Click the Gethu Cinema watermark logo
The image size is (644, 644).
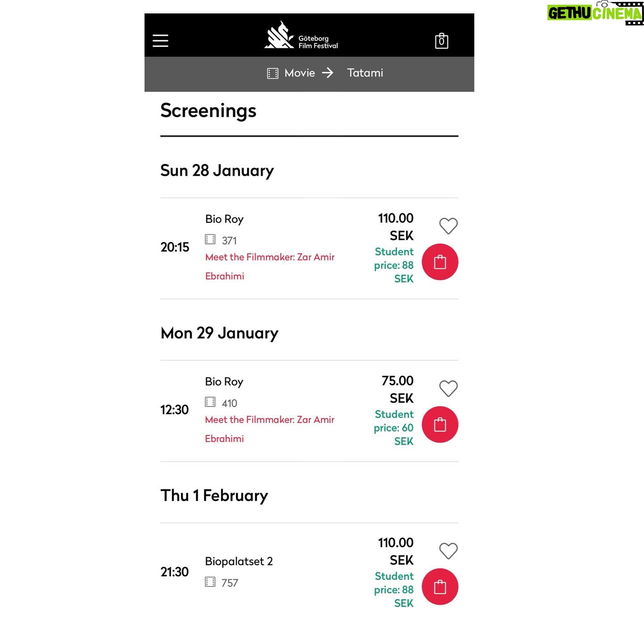[595, 13]
